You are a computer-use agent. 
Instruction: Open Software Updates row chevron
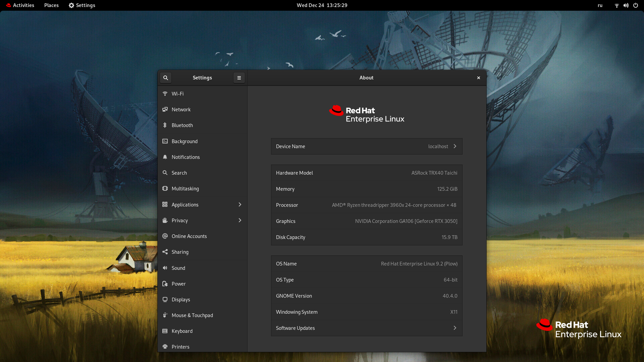pyautogui.click(x=455, y=328)
